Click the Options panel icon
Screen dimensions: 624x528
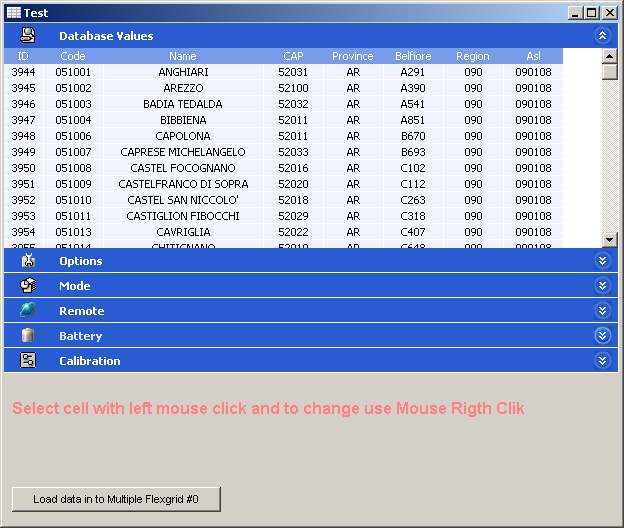point(28,261)
